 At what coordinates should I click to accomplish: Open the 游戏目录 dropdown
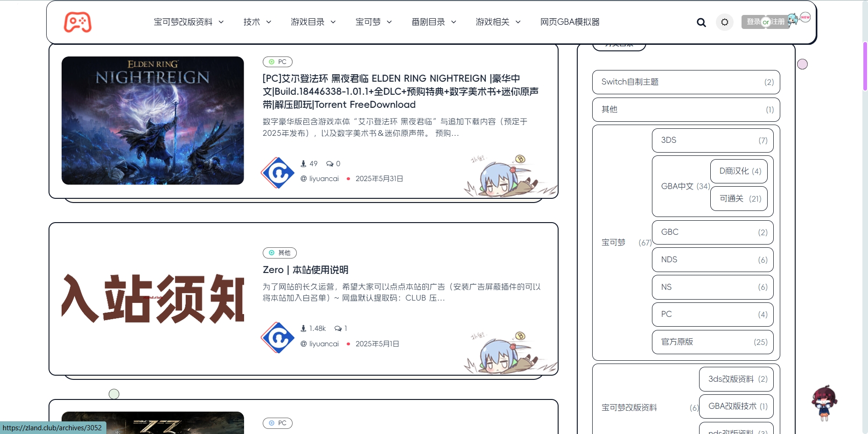(x=313, y=22)
